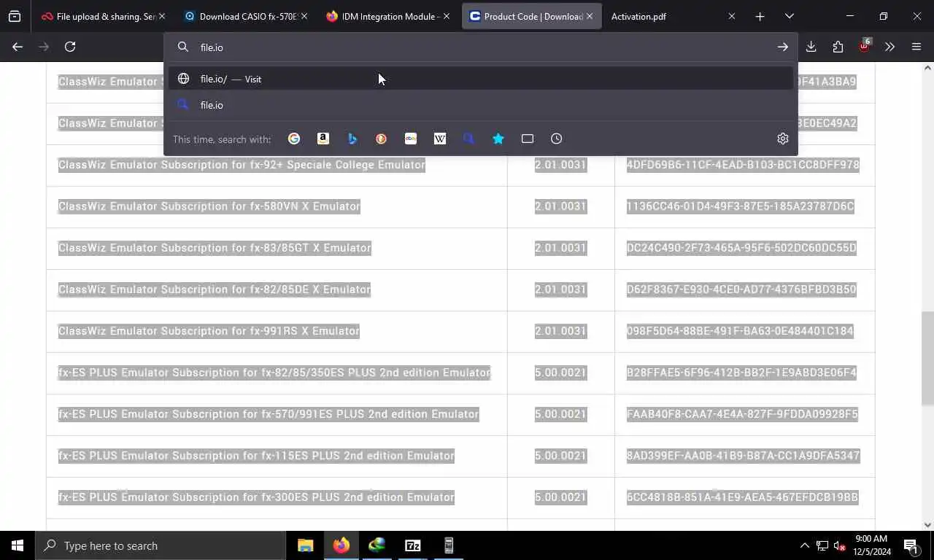The image size is (934, 560).
Task: Search with the blue magnifier engine icon
Action: coord(469,139)
